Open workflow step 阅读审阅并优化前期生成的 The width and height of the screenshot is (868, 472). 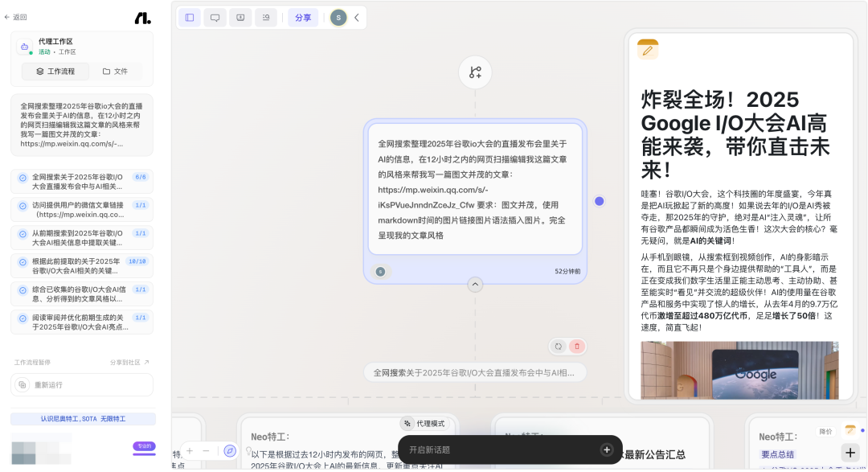pyautogui.click(x=82, y=322)
